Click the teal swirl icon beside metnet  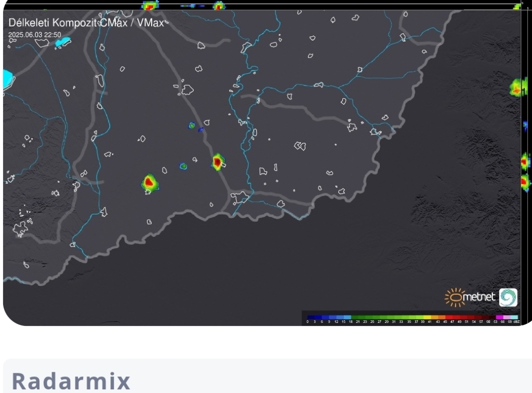(x=508, y=297)
